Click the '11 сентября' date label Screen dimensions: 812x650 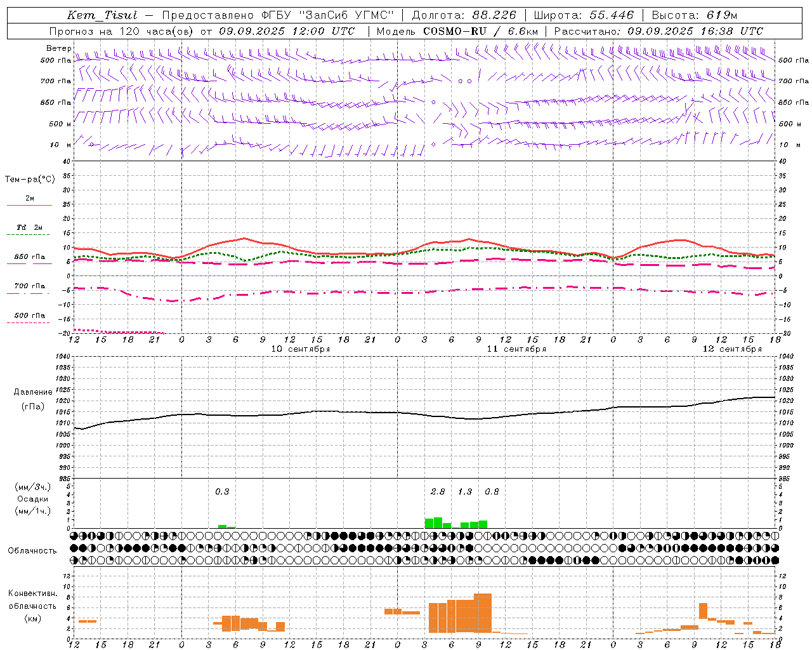click(x=516, y=349)
